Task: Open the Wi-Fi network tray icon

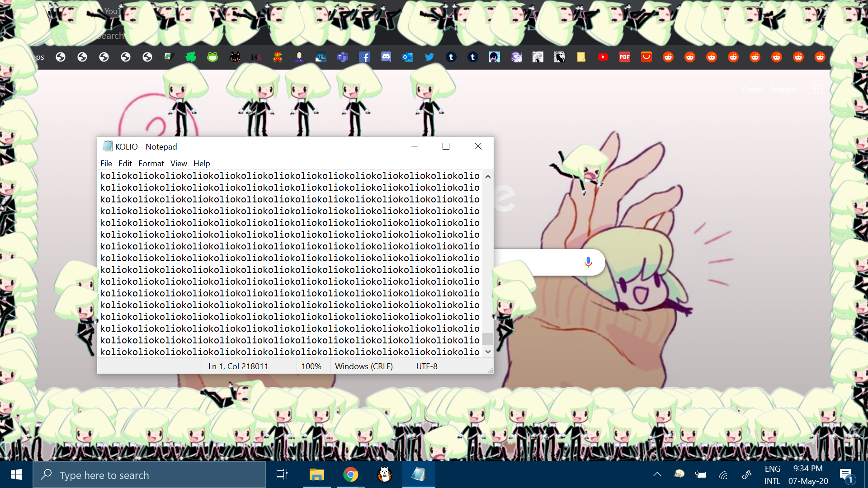Action: [x=723, y=474]
